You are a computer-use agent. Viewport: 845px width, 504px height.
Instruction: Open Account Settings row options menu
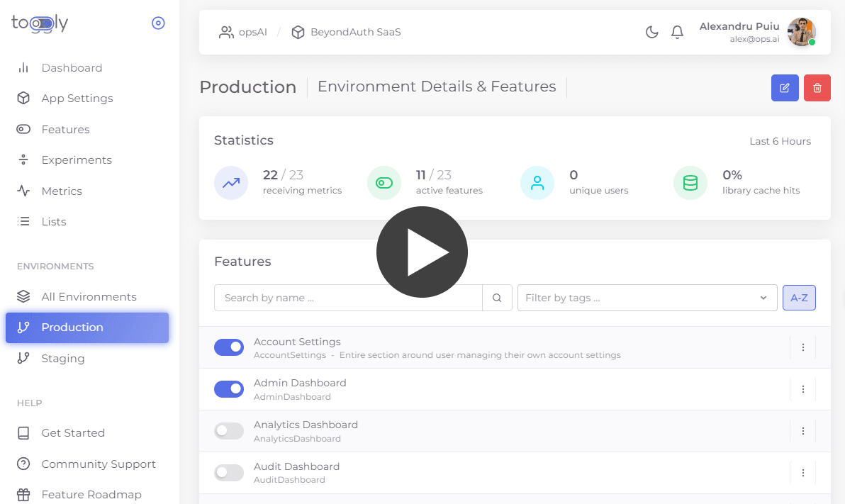click(802, 347)
